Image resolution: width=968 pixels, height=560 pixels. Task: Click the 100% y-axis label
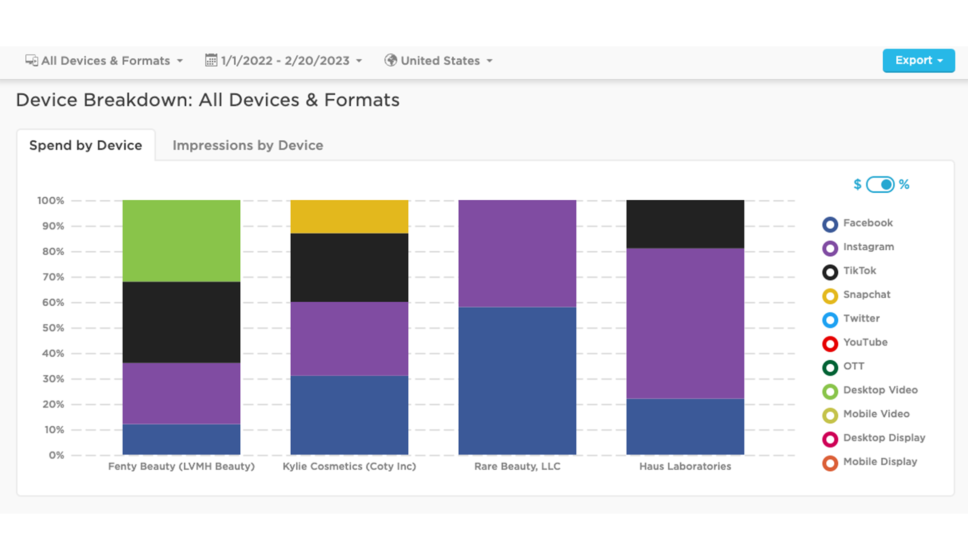(50, 201)
